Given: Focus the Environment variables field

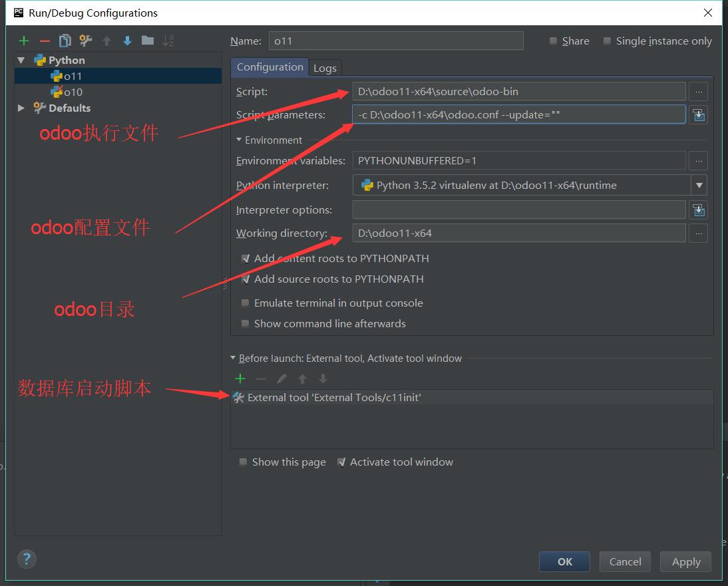Looking at the screenshot, I should [519, 160].
